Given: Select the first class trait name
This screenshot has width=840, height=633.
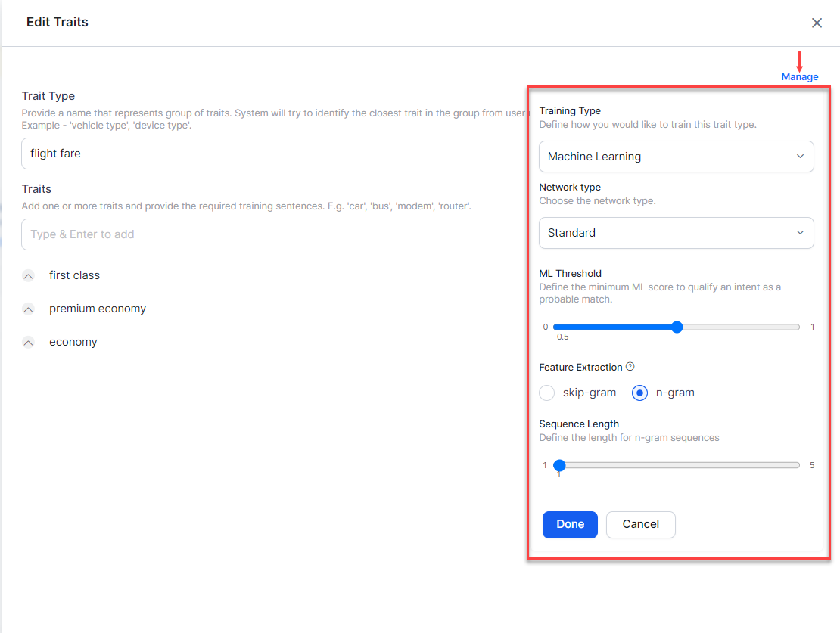Looking at the screenshot, I should 74,276.
